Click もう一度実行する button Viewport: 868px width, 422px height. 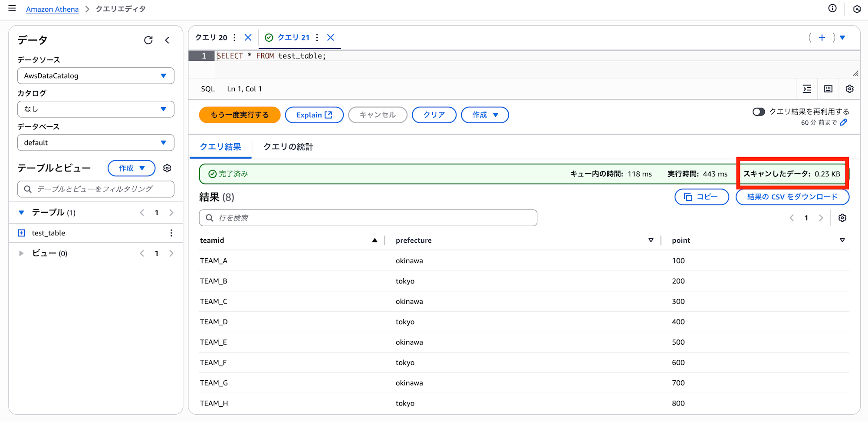240,115
